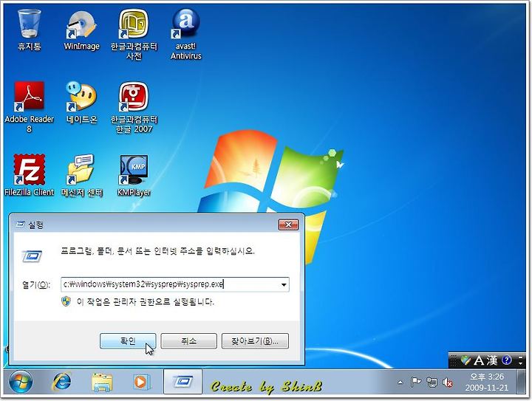Open the Action Center flag icon

click(415, 383)
